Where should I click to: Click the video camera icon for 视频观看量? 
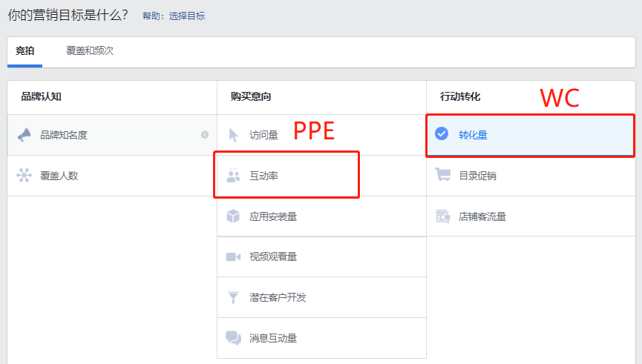pyautogui.click(x=233, y=257)
